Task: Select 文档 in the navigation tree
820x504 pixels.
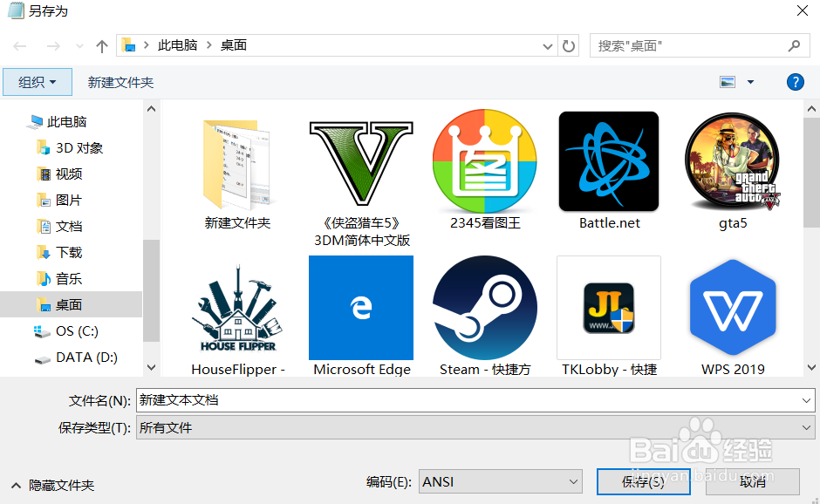Action: pos(69,227)
